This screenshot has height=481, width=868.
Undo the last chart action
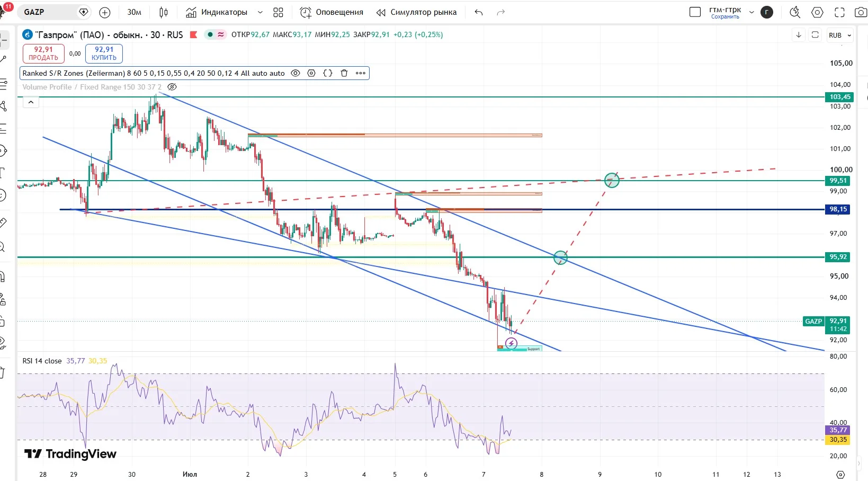coord(479,12)
